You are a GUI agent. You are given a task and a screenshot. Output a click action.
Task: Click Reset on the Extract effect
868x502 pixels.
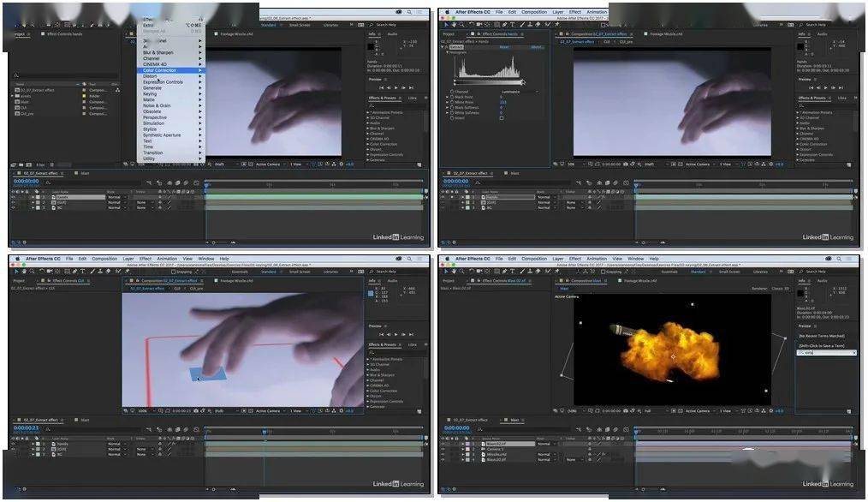click(504, 47)
